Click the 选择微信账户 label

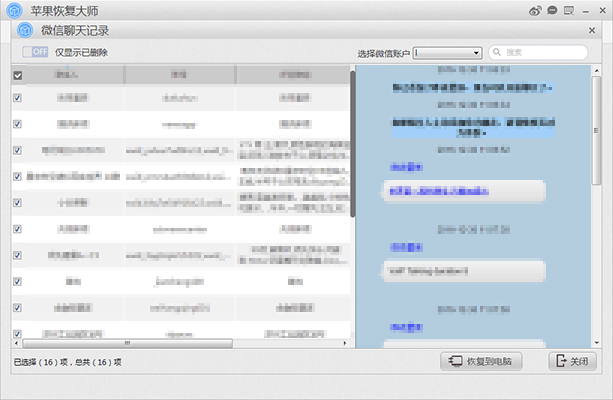click(x=383, y=53)
